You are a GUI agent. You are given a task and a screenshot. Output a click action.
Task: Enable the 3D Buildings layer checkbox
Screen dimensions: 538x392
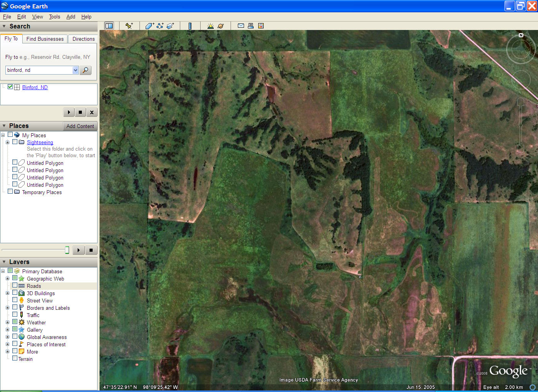tap(15, 293)
